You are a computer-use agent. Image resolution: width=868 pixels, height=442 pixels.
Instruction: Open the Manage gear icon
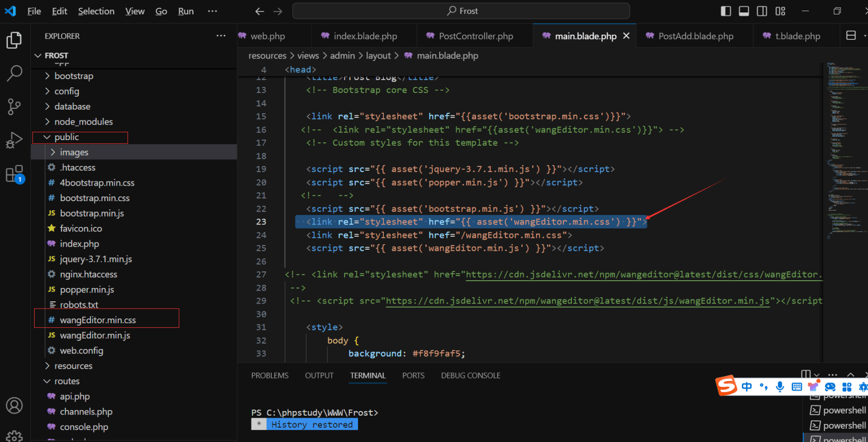tap(14, 436)
